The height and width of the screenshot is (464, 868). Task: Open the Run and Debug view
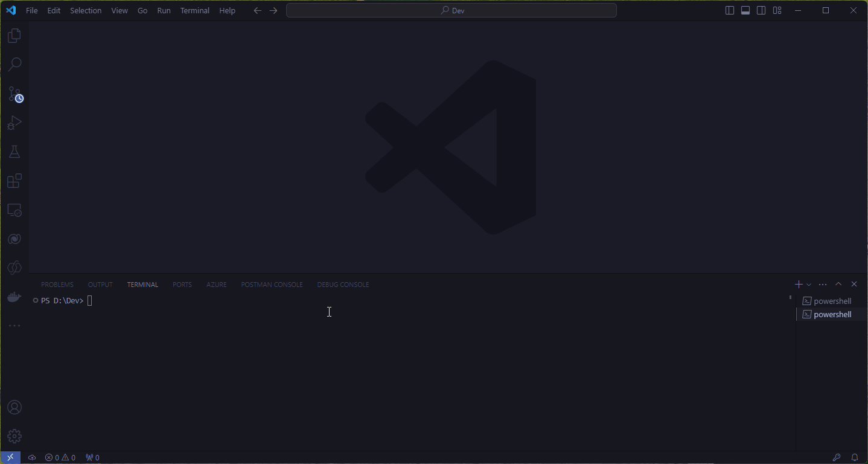(x=14, y=123)
